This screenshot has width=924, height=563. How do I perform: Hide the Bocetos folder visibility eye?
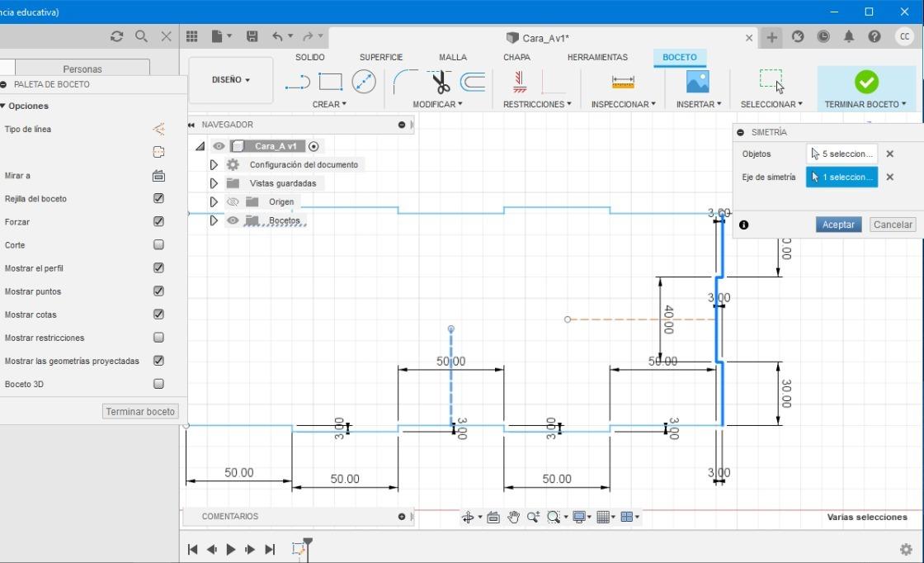click(x=233, y=220)
